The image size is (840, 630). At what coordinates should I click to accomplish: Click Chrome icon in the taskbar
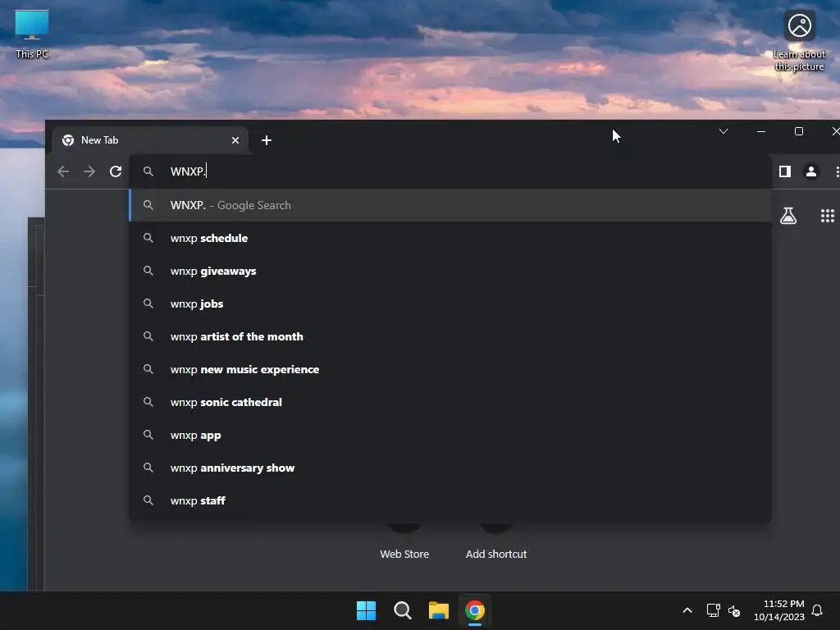pos(475,610)
